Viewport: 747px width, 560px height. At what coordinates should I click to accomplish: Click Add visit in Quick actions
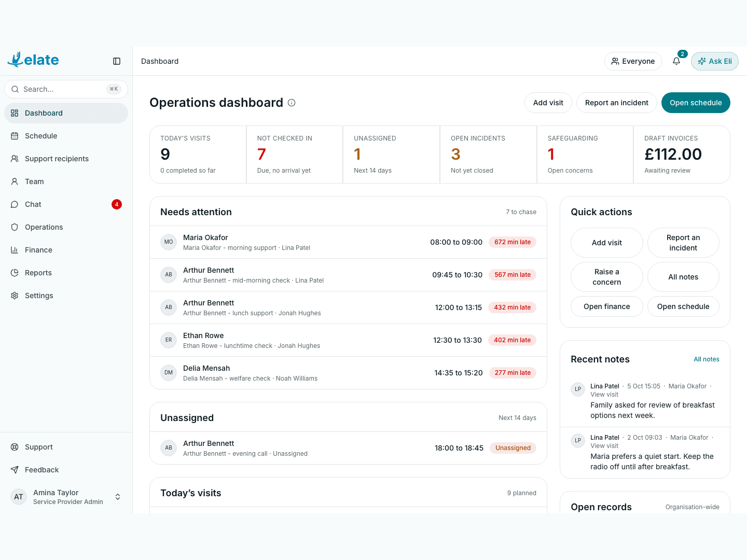tap(606, 243)
